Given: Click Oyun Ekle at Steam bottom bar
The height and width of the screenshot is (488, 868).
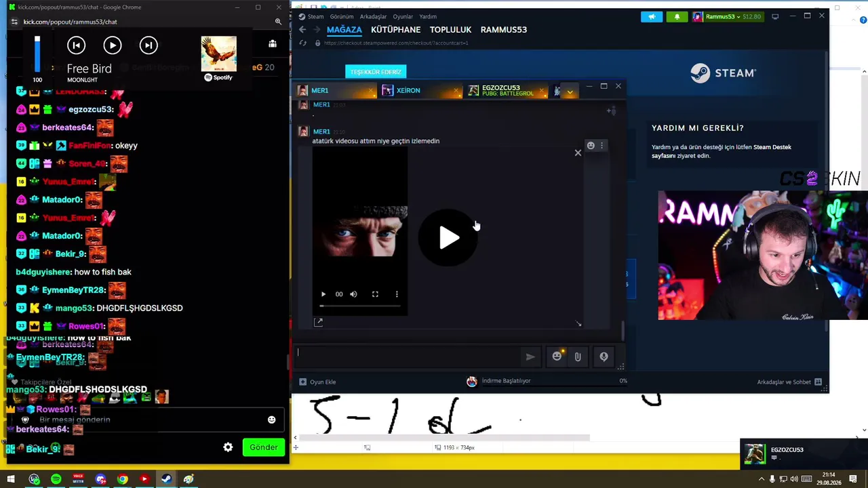Looking at the screenshot, I should [317, 382].
